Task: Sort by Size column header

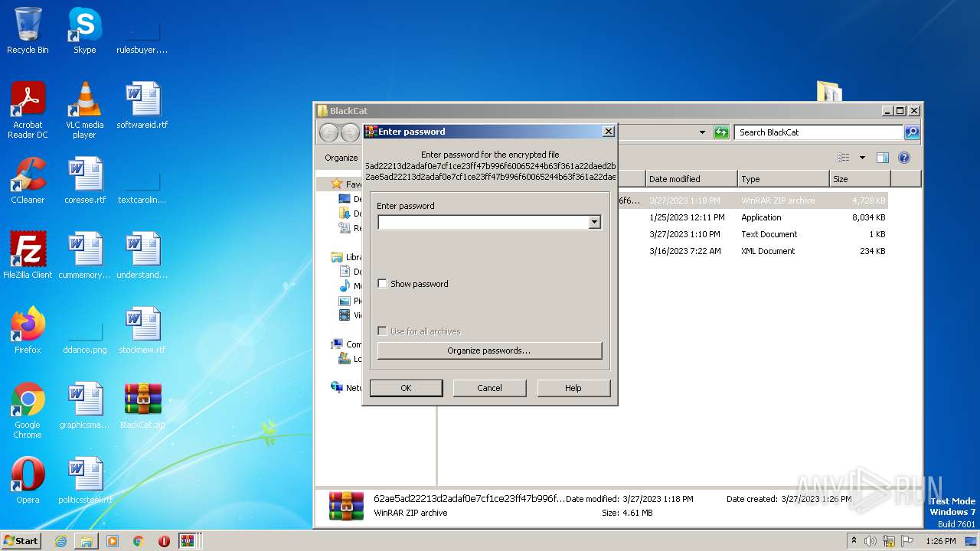Action: pos(860,179)
